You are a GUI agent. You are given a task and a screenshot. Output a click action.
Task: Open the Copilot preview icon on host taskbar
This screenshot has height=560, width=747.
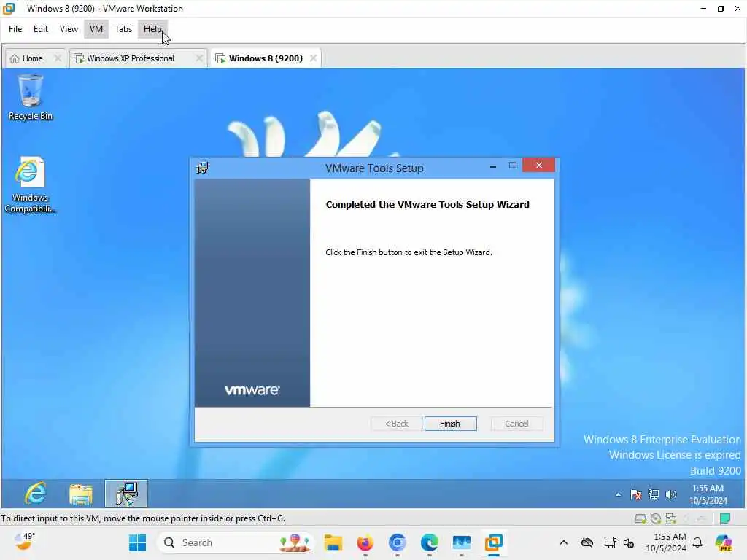coord(724,542)
